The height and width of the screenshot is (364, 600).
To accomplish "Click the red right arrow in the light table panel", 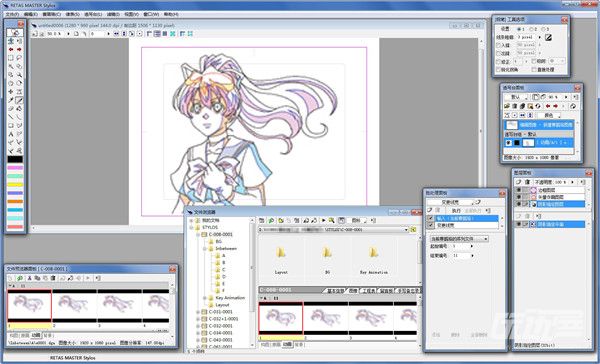I will (x=555, y=106).
